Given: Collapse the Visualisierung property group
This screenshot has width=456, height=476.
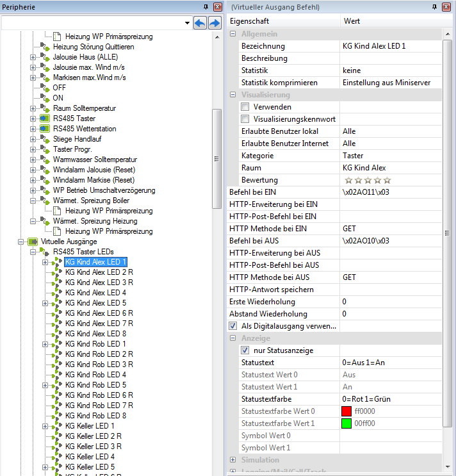Looking at the screenshot, I should 232,95.
